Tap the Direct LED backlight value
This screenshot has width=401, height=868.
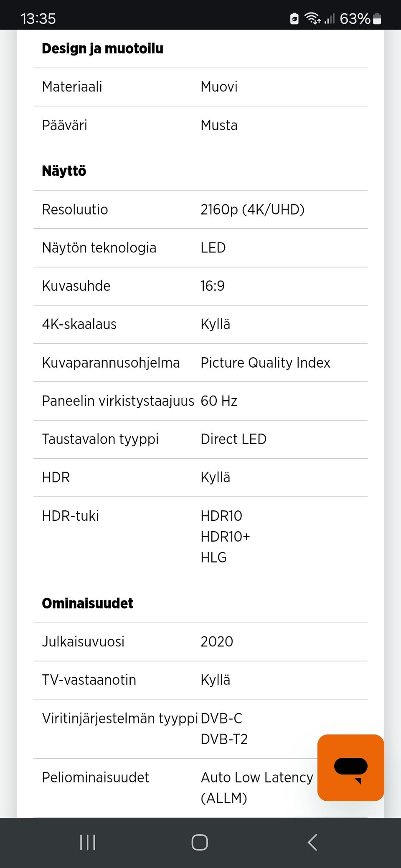[x=233, y=439]
